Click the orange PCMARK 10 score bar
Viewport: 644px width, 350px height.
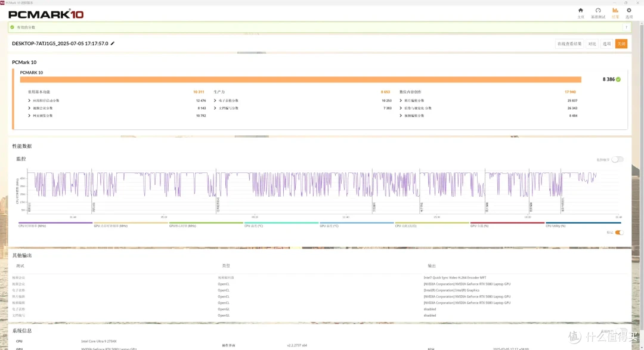pos(301,79)
